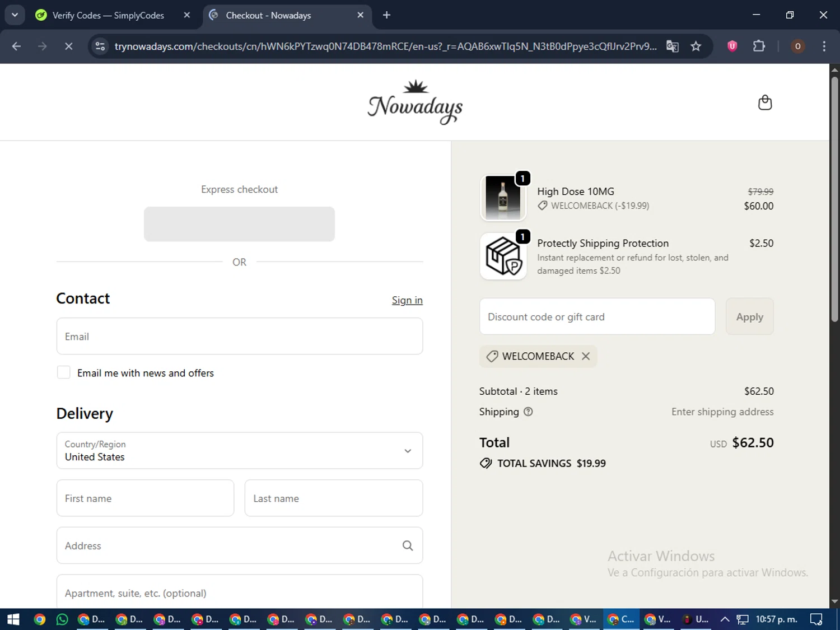
Task: Open the Windows Start menu
Action: 13,619
